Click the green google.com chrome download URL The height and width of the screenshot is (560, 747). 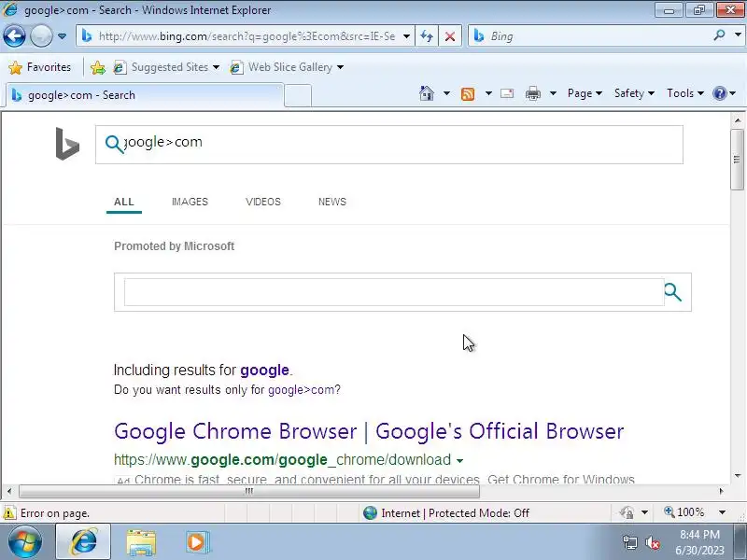283,460
